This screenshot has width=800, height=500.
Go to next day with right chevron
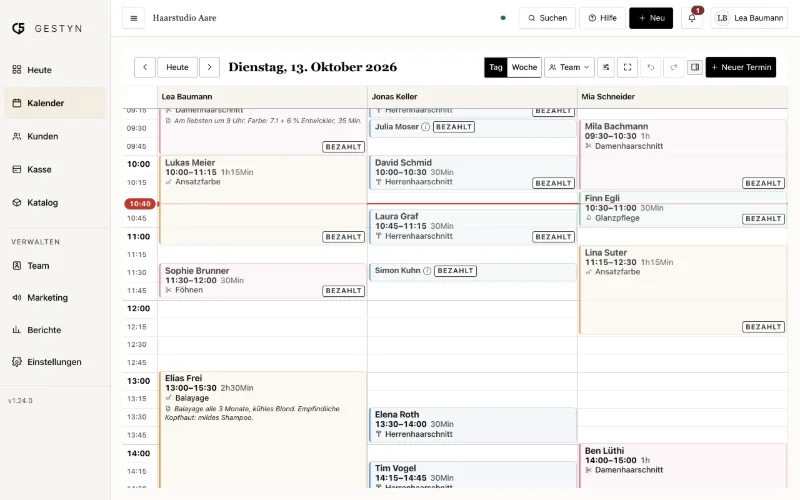pyautogui.click(x=209, y=67)
